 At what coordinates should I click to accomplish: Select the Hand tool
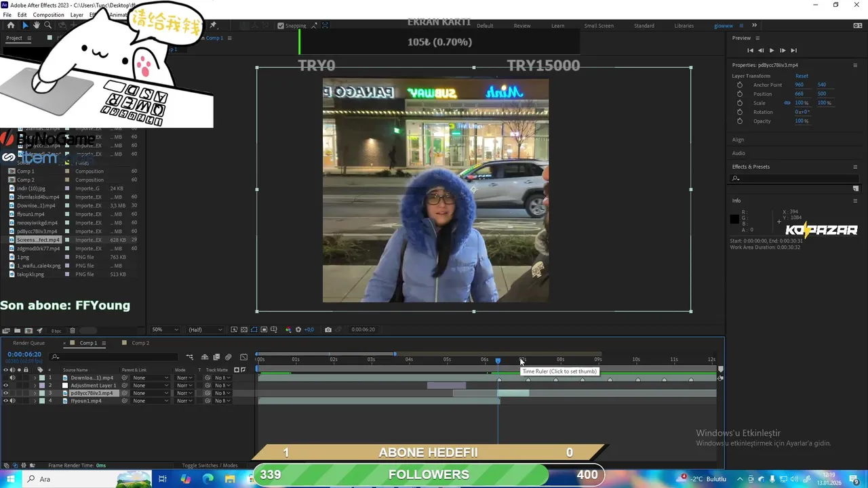pyautogui.click(x=36, y=25)
